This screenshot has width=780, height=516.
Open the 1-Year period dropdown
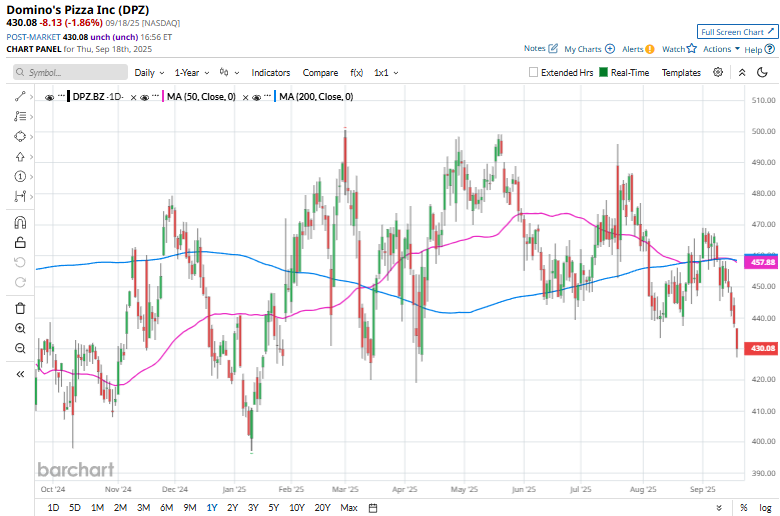pyautogui.click(x=192, y=73)
